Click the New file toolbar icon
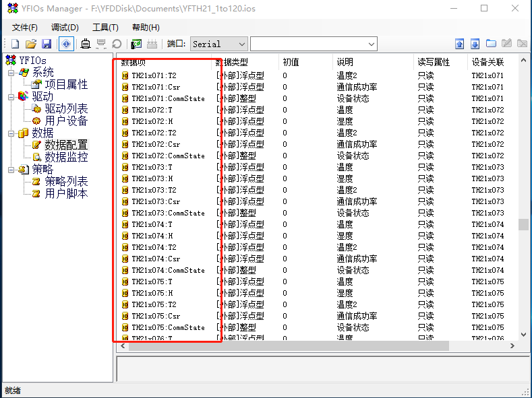Viewport: 532px width, 398px height. click(x=16, y=44)
